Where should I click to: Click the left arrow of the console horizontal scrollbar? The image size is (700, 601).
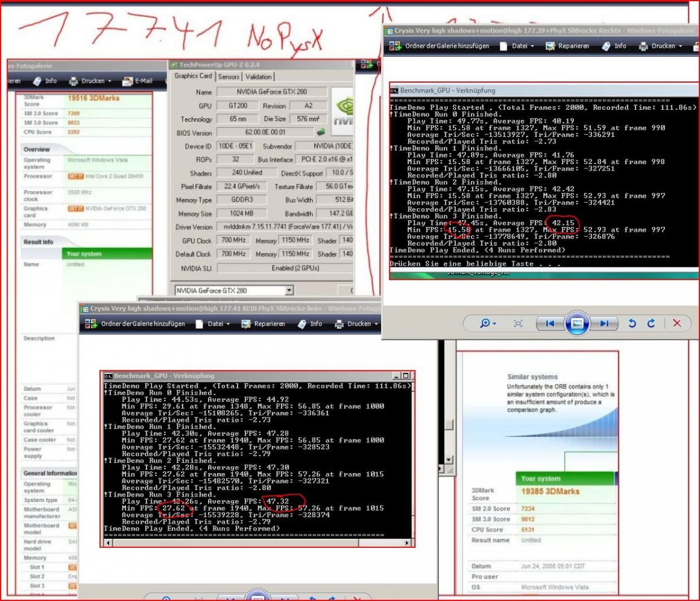108,543
